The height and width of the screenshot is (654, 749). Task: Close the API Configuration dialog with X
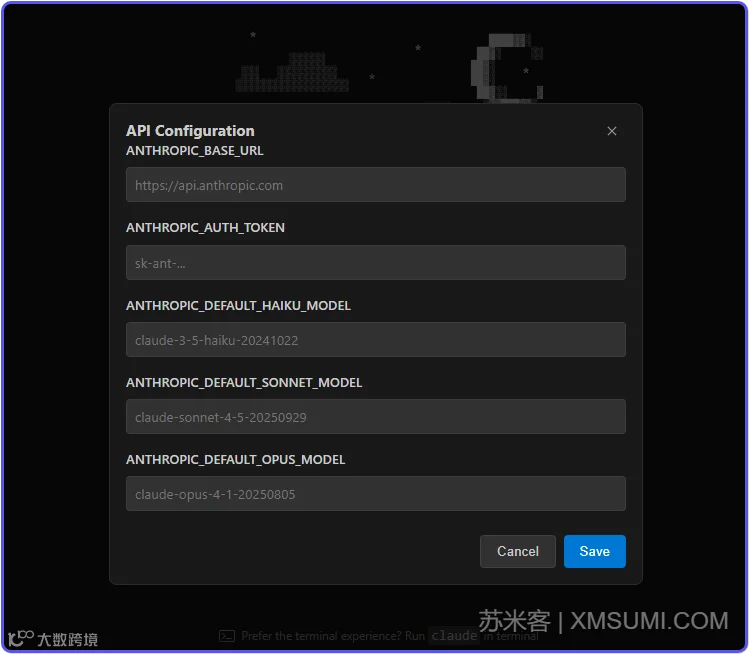[x=611, y=131]
